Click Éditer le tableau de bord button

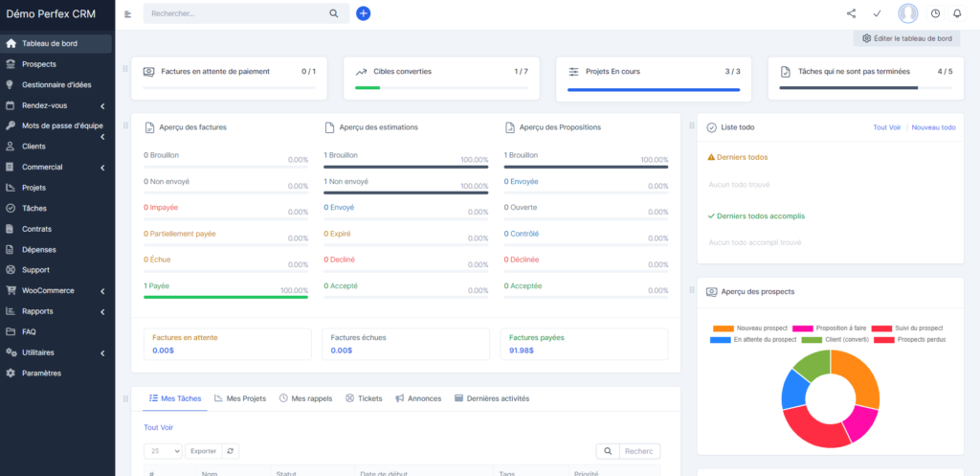907,38
